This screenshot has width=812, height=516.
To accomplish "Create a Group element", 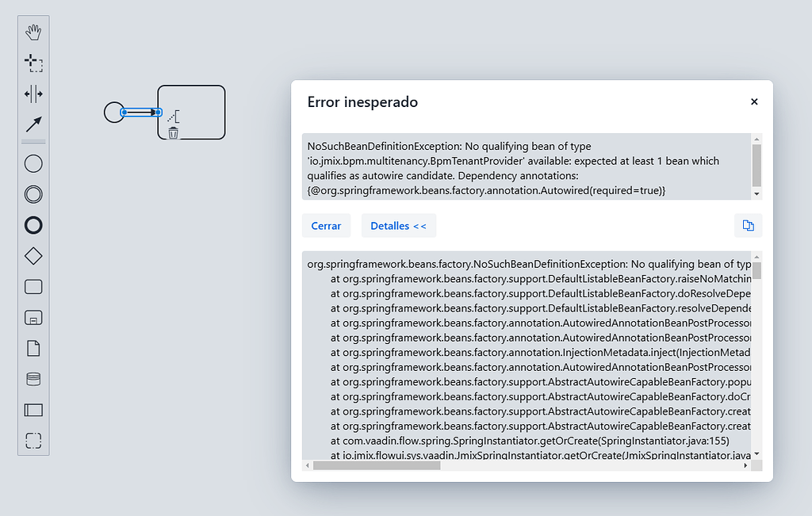I will [33, 441].
